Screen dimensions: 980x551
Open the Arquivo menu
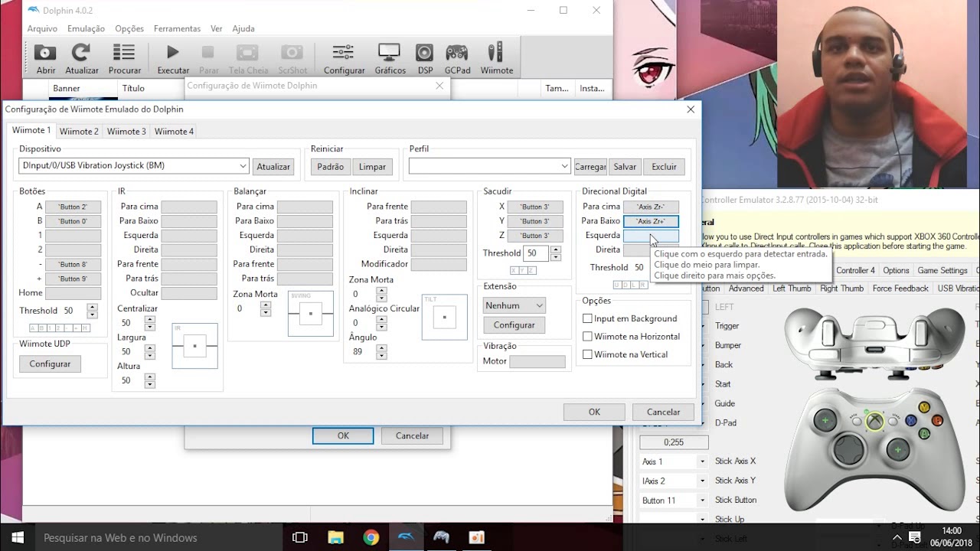42,28
